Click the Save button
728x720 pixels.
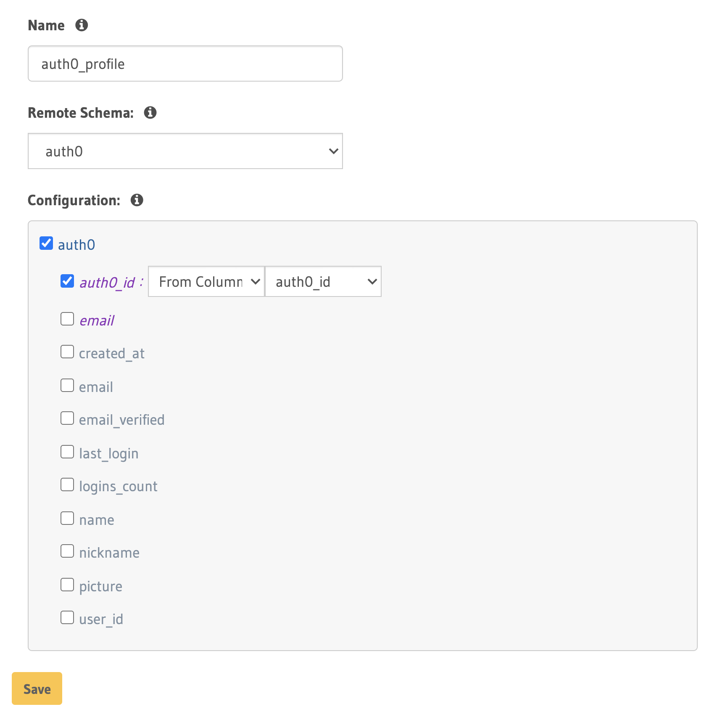tap(37, 689)
